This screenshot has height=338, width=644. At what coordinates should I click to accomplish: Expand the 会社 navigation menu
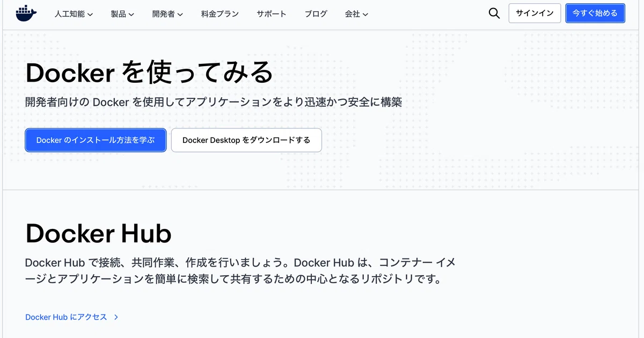point(356,14)
